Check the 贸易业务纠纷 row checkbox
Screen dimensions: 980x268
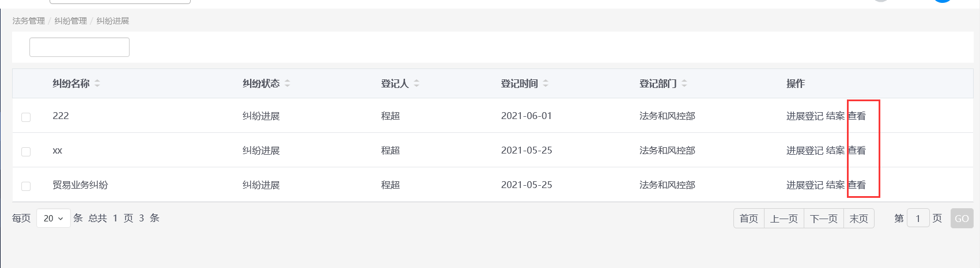26,186
